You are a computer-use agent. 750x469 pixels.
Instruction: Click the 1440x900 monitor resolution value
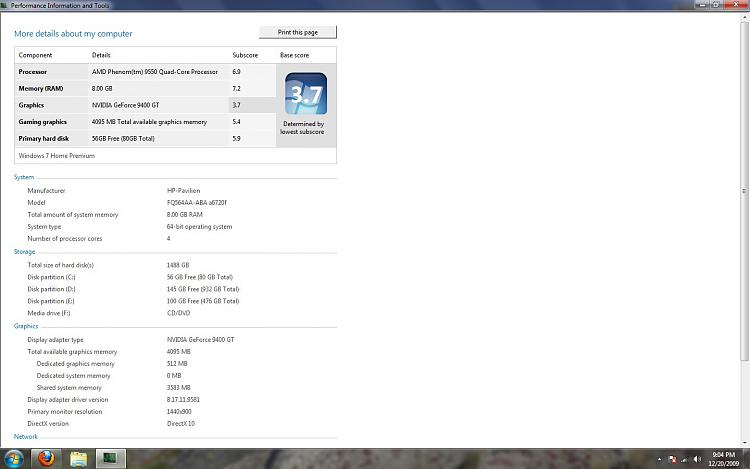[179, 412]
